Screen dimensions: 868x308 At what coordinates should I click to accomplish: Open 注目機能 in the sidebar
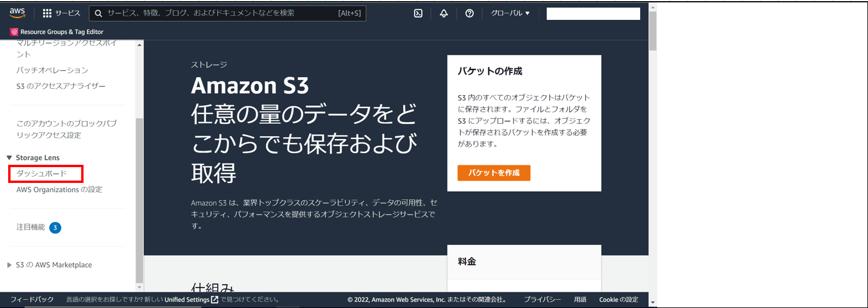click(30, 227)
